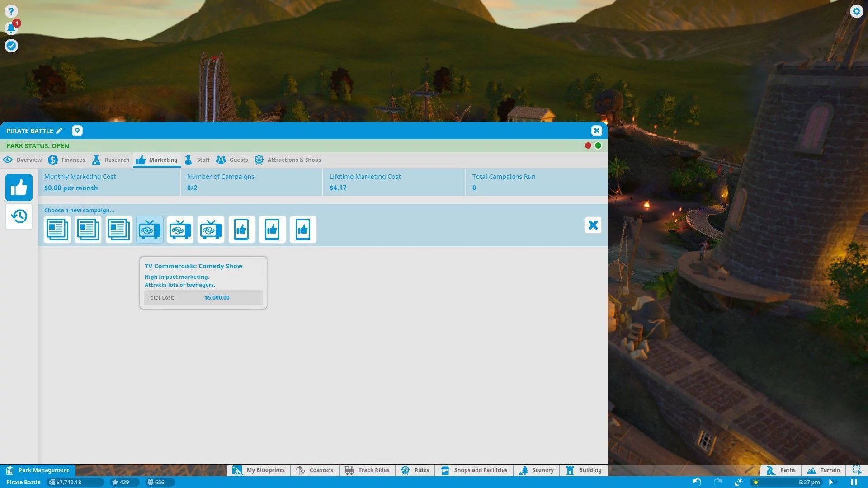Open the game settings gear icon
Screen dimensions: 868x488
click(x=857, y=11)
